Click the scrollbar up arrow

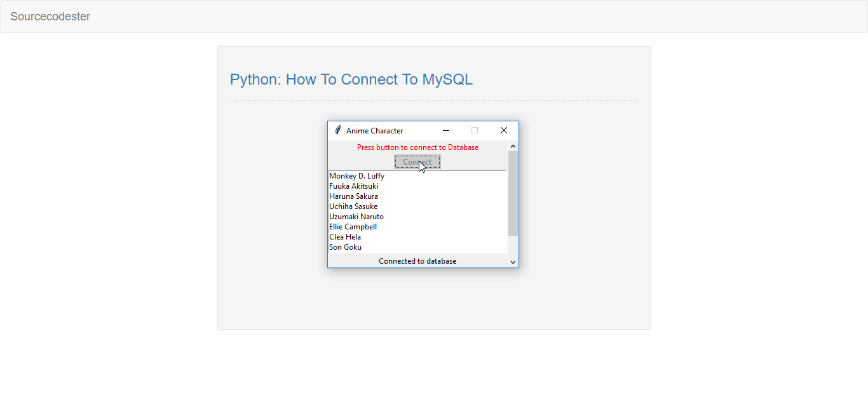513,146
